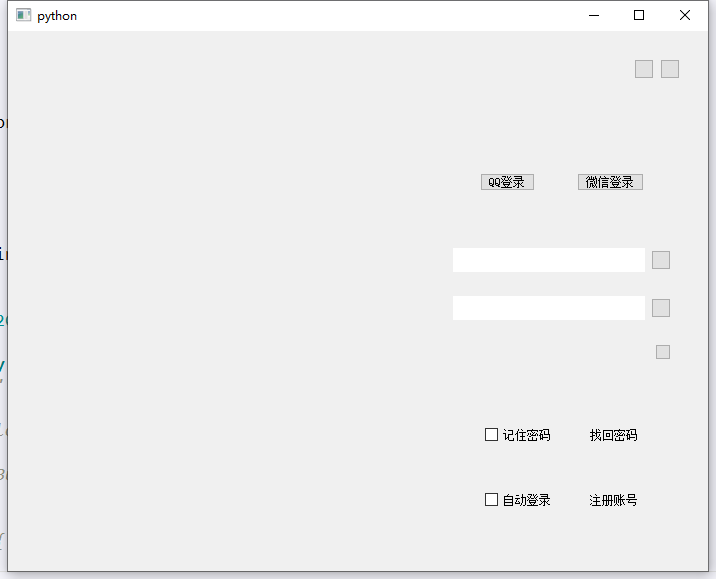Open the 找回密码 link
This screenshot has height=579, width=716.
[613, 435]
